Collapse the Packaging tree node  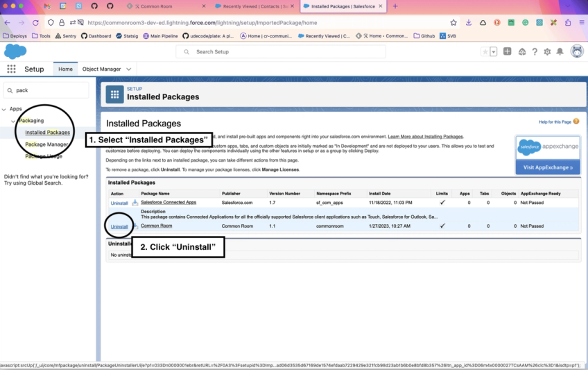pos(13,121)
